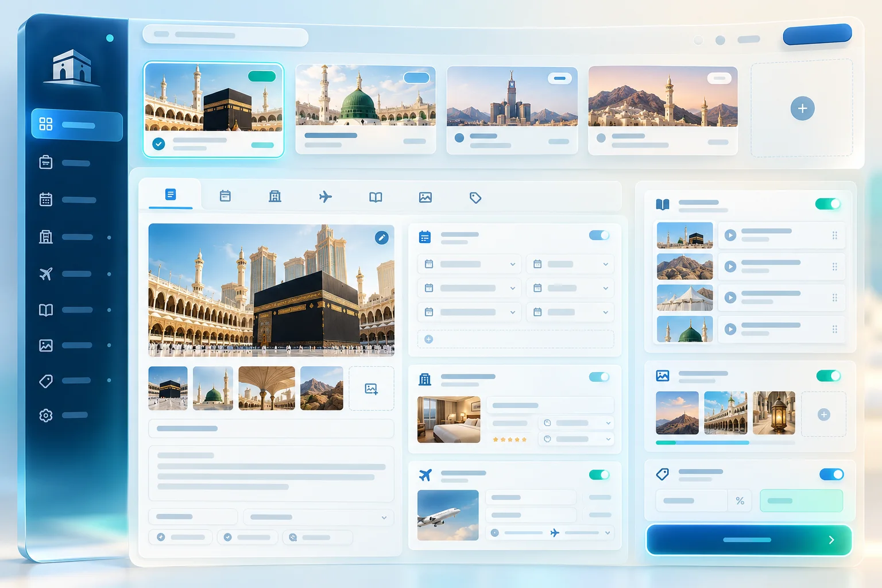Click gallery upload progress bar
Viewport: 882px width, 588px height.
pyautogui.click(x=725, y=443)
